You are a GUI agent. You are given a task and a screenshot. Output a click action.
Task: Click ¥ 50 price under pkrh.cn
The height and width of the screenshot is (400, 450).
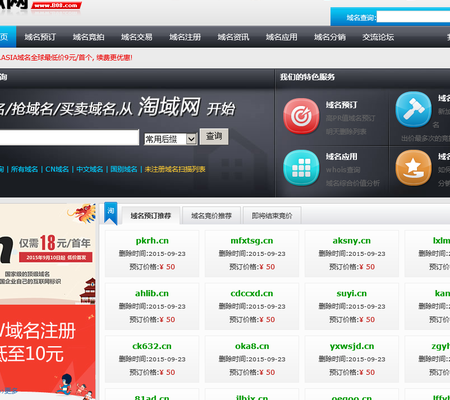pos(167,267)
